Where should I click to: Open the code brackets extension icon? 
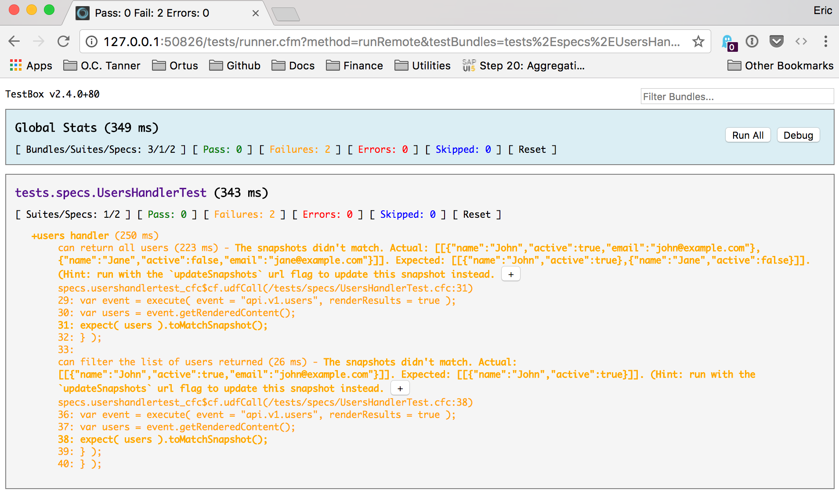pyautogui.click(x=801, y=42)
